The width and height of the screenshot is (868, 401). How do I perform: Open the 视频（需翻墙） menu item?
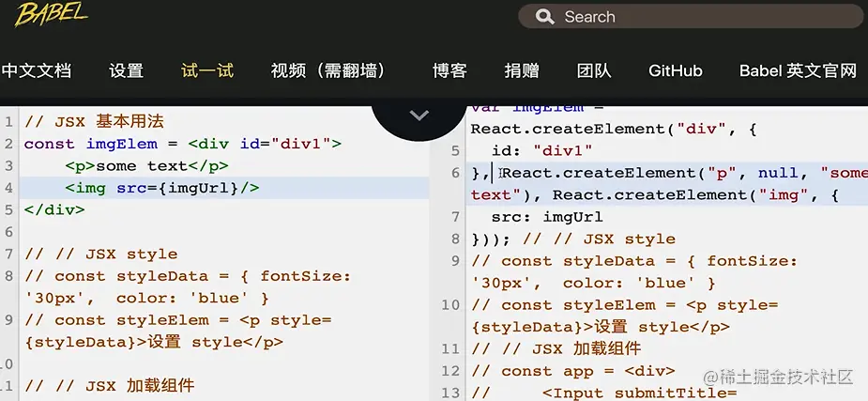(327, 70)
